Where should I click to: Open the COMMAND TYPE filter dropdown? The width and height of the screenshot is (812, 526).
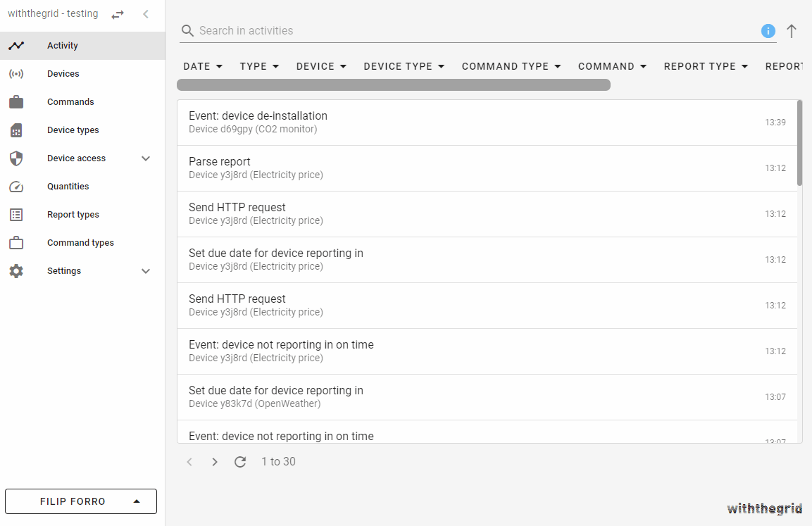[x=511, y=66]
